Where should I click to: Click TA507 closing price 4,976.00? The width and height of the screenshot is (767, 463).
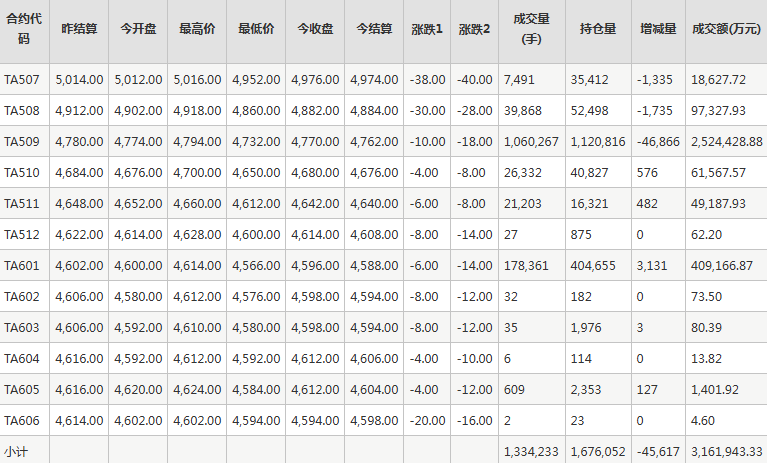316,80
